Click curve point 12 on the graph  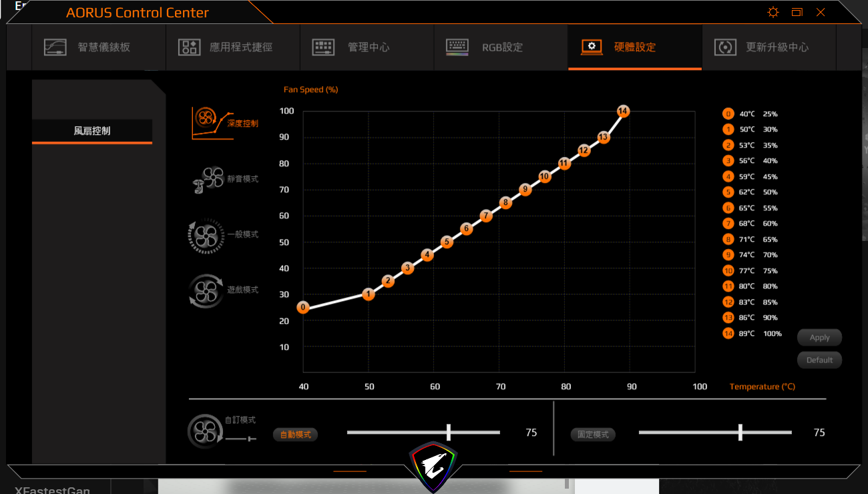coord(584,150)
